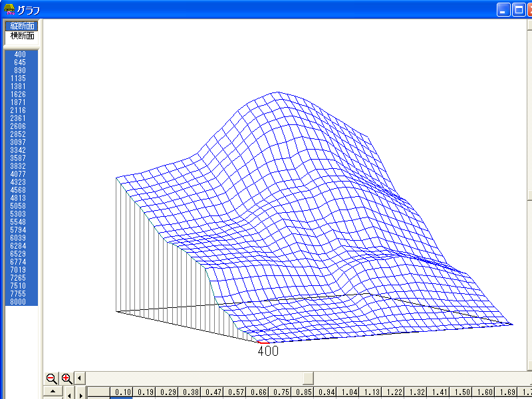Select value 1626 in the left list
Screen dimensions: 532x399
tap(21, 94)
